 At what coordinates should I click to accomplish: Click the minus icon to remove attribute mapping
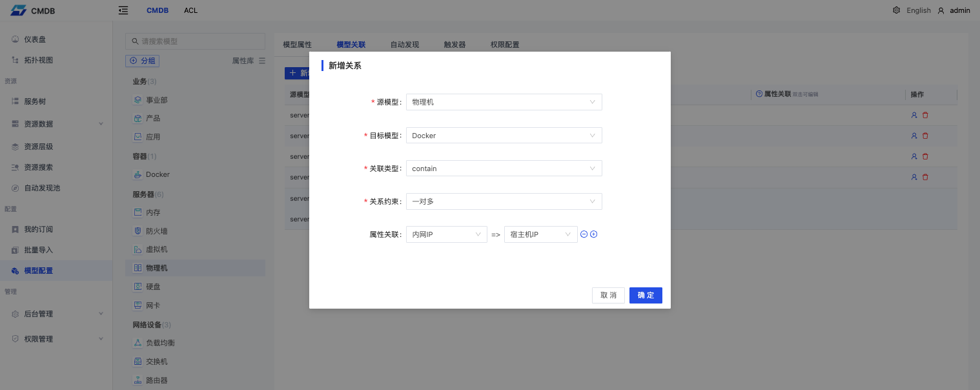pyautogui.click(x=584, y=234)
